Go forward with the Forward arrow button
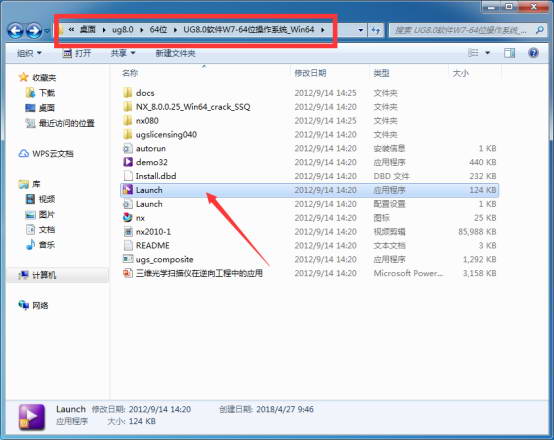This screenshot has height=440, width=554. pos(34,31)
